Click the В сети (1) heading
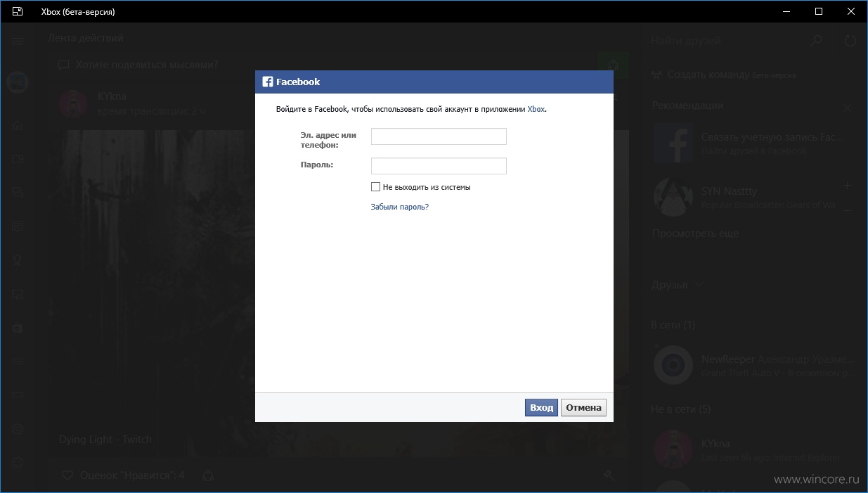Image resolution: width=868 pixels, height=493 pixels. coord(673,325)
